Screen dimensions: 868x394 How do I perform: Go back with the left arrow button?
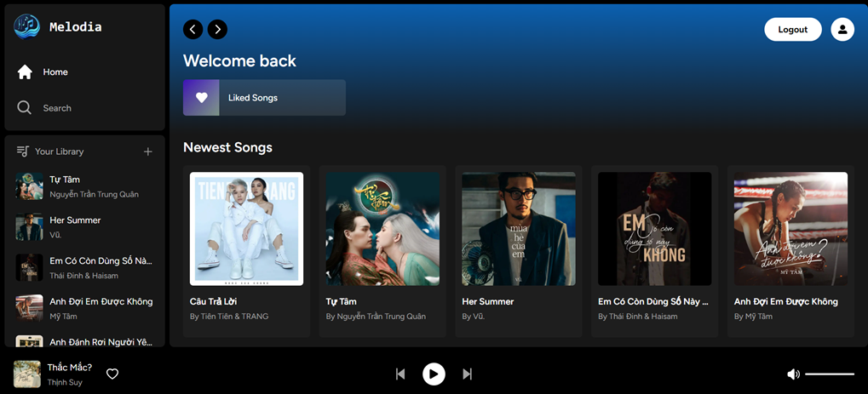point(193,29)
